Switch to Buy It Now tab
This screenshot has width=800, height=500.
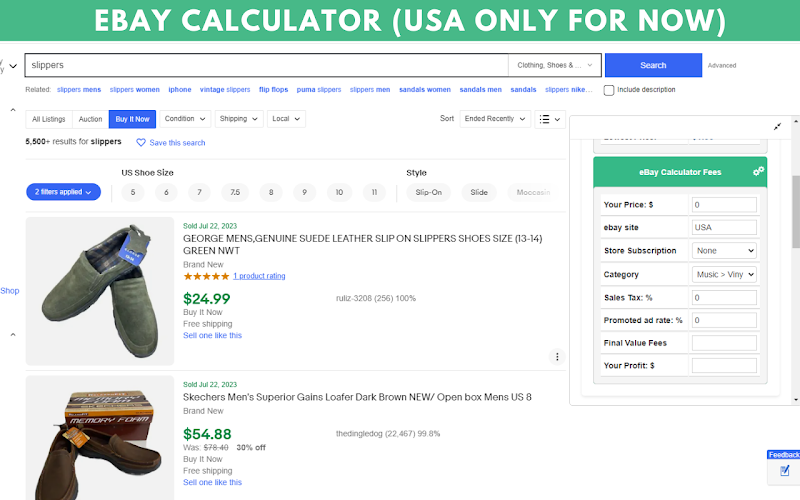132,119
